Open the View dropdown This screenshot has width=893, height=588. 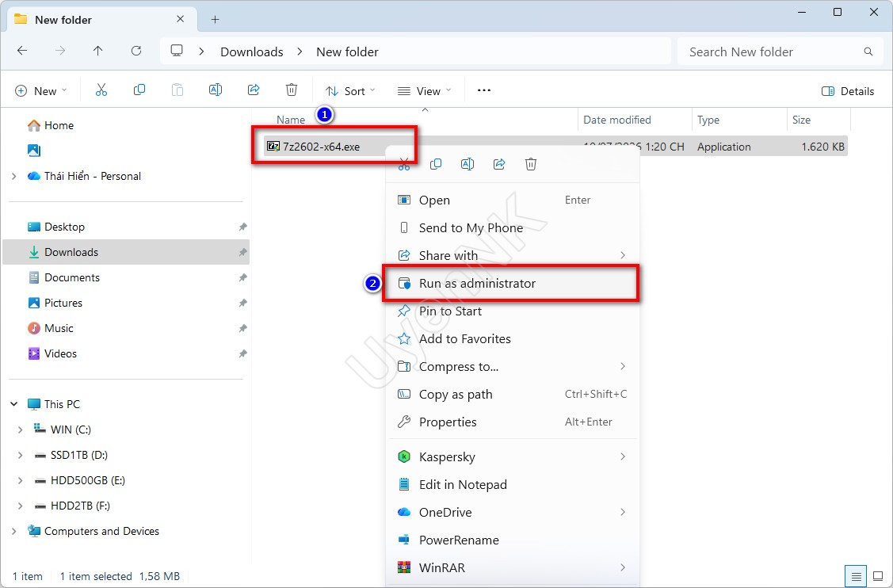(424, 91)
